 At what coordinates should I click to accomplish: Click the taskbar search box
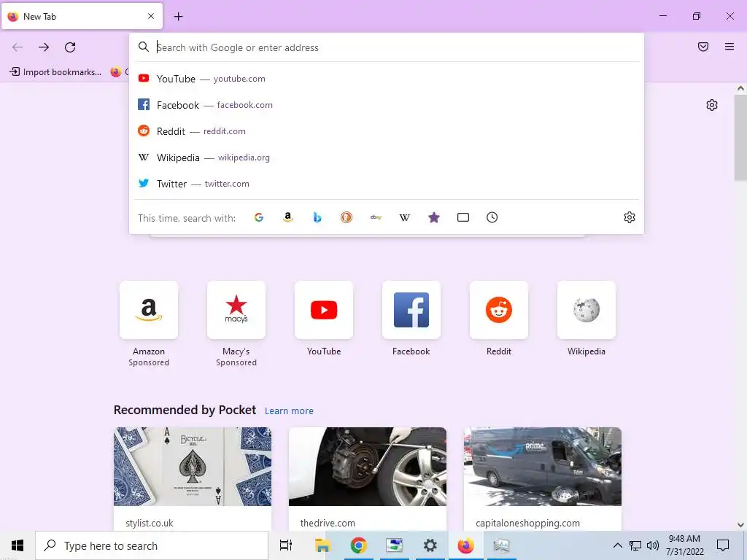152,545
